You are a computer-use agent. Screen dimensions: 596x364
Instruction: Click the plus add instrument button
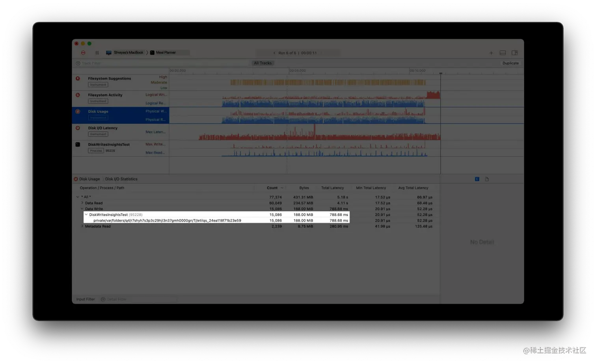pyautogui.click(x=491, y=53)
